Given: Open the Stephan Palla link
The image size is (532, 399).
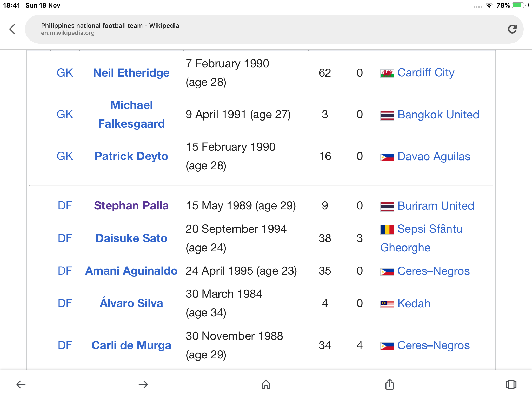Looking at the screenshot, I should coord(131,205).
